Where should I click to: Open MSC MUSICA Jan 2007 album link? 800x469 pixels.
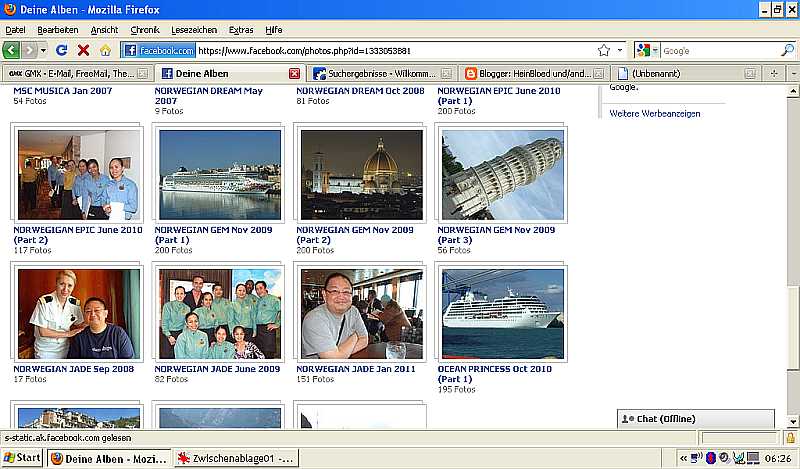click(63, 91)
